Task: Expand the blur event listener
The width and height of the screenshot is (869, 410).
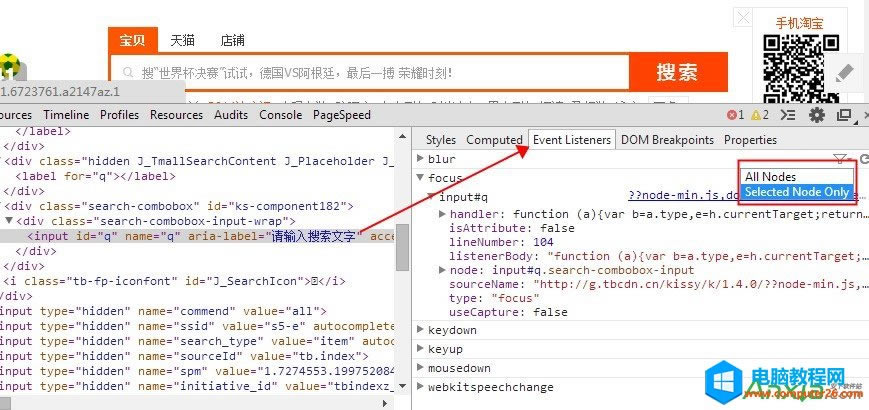Action: (x=421, y=160)
